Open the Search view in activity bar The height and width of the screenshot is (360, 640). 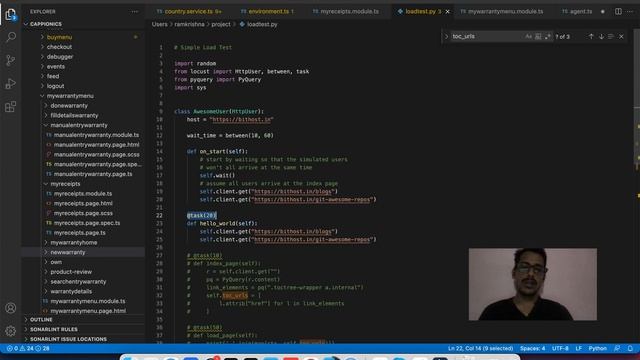coord(11,37)
